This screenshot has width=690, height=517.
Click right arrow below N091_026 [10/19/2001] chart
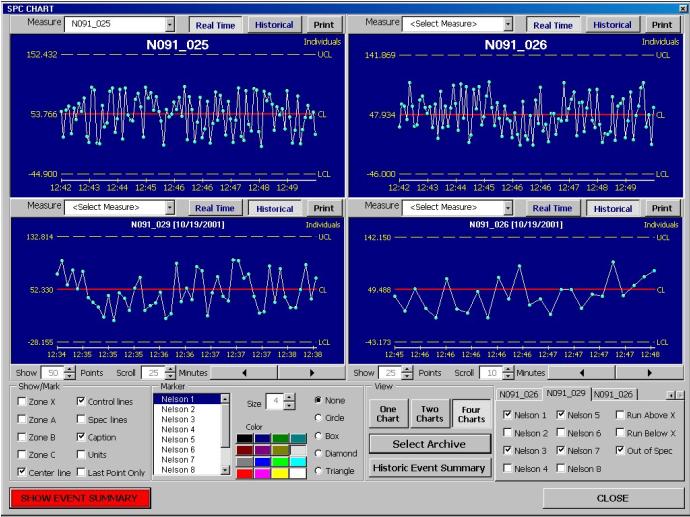tap(649, 373)
